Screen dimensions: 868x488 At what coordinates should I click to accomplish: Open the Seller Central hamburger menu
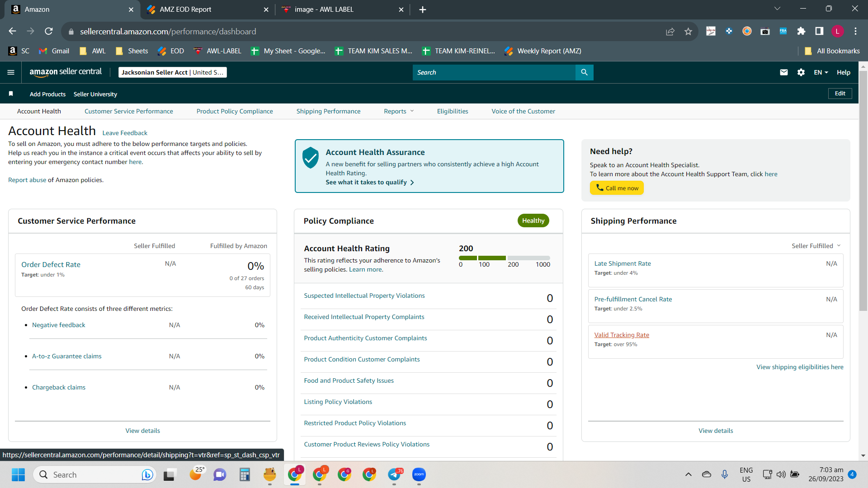[11, 72]
